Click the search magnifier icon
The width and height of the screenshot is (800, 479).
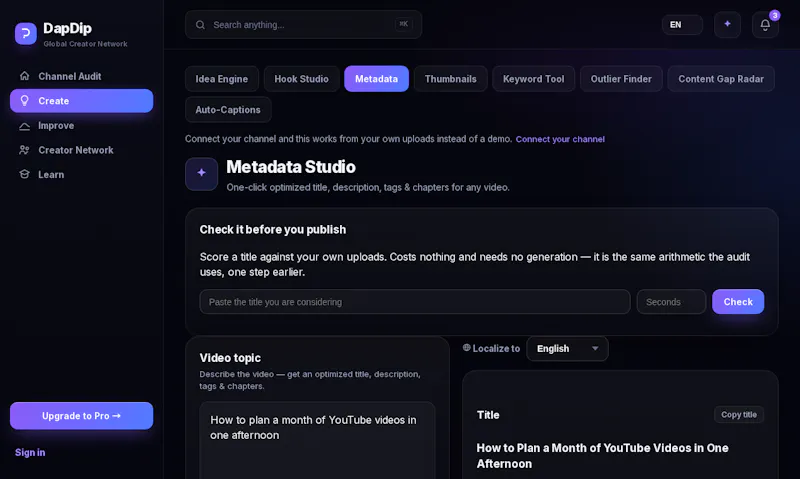click(200, 25)
